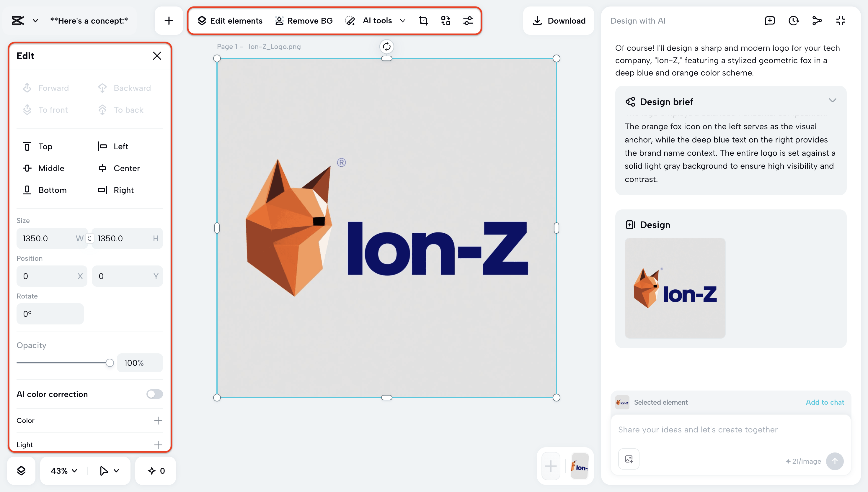Collapse the Design brief section

[833, 100]
